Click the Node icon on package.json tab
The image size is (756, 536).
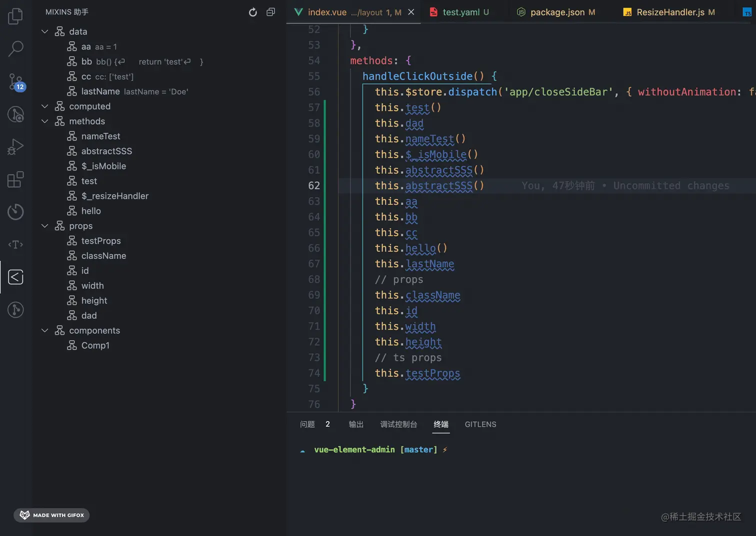521,12
